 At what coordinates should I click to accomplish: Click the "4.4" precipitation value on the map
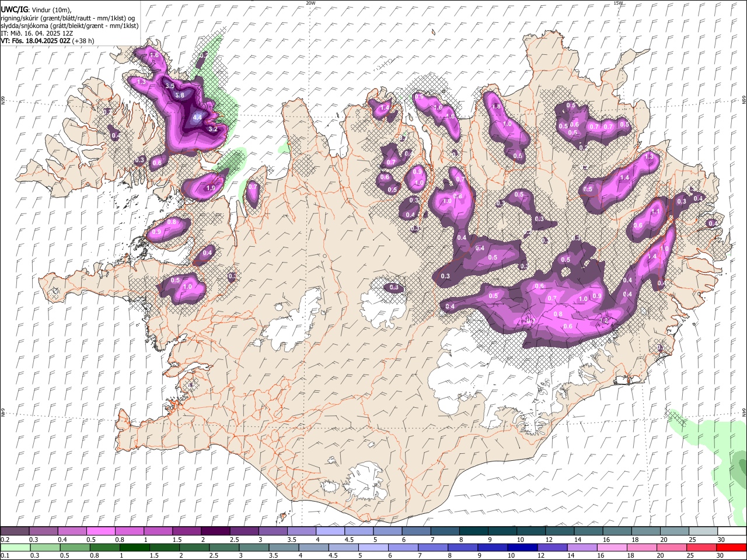coord(197,117)
